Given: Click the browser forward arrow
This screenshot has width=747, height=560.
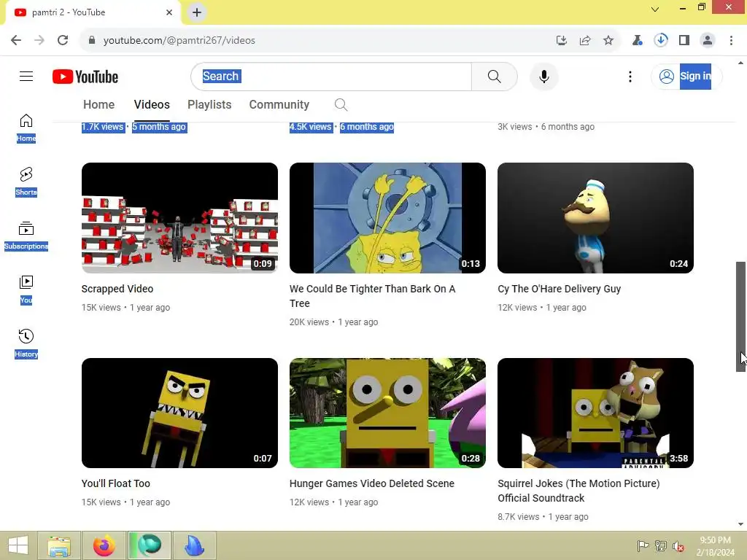Looking at the screenshot, I should pos(39,40).
